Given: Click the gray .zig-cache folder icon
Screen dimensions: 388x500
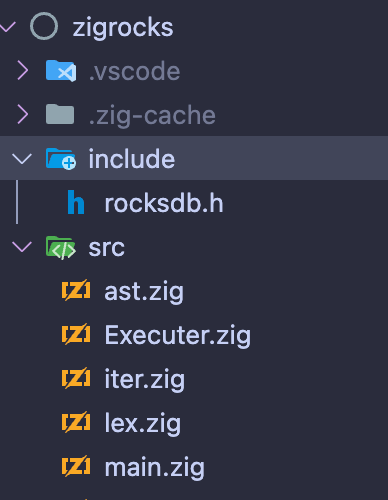Looking at the screenshot, I should click(60, 114).
